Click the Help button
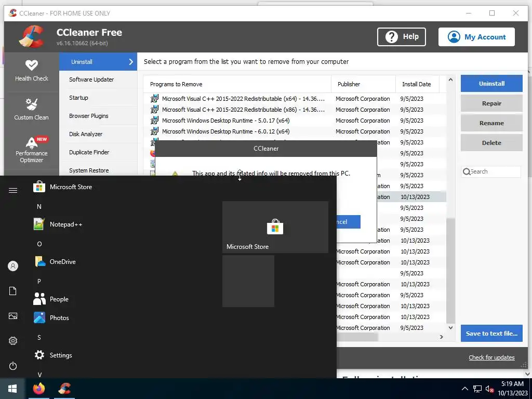 coord(402,37)
